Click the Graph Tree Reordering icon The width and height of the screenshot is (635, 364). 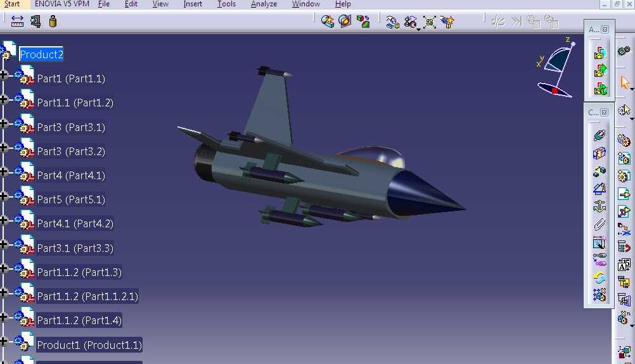click(624, 247)
